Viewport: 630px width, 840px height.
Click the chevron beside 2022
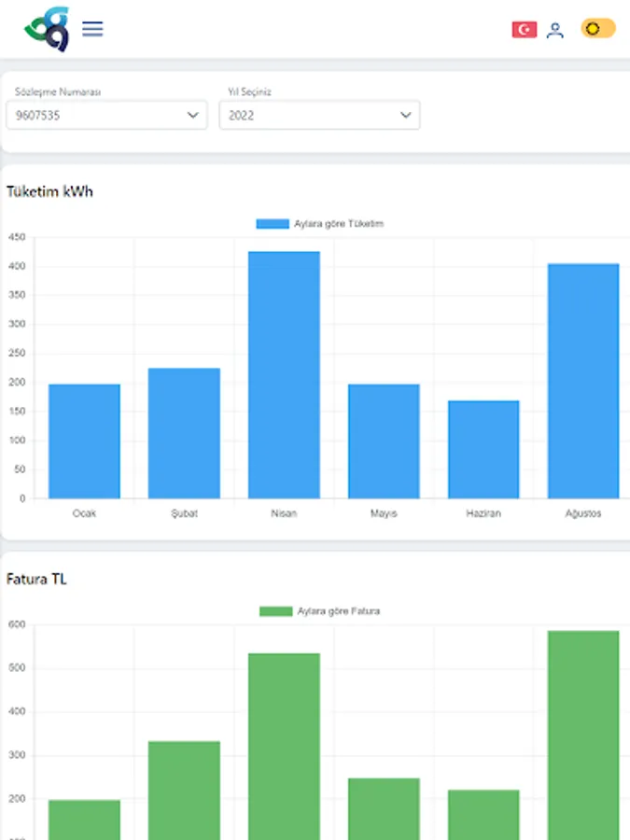click(x=406, y=115)
